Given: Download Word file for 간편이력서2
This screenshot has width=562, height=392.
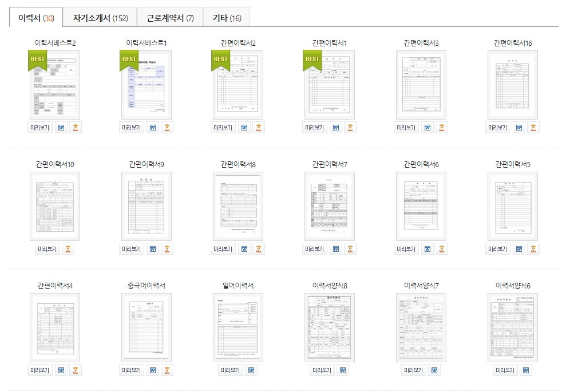Looking at the screenshot, I should (x=244, y=128).
